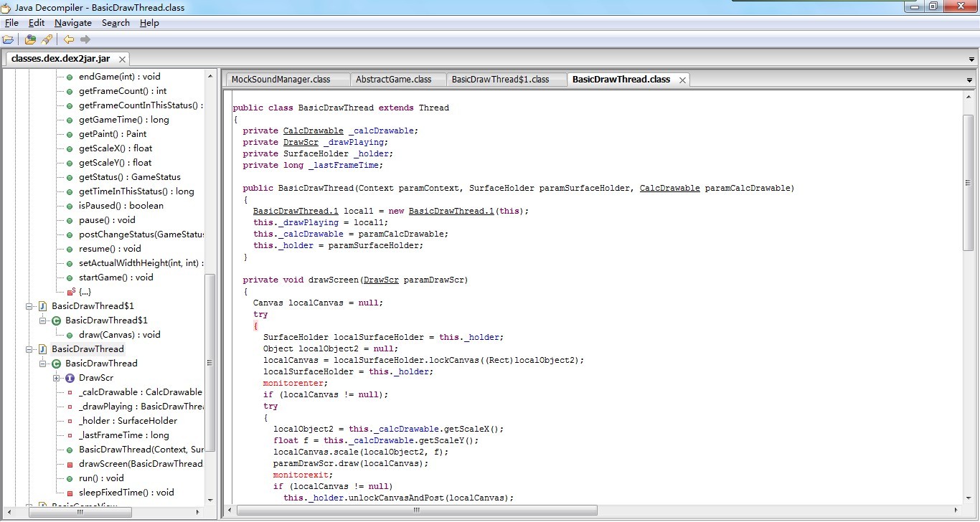Switch to MockSoundManager.class tab
This screenshot has height=522, width=980.
[x=288, y=80]
